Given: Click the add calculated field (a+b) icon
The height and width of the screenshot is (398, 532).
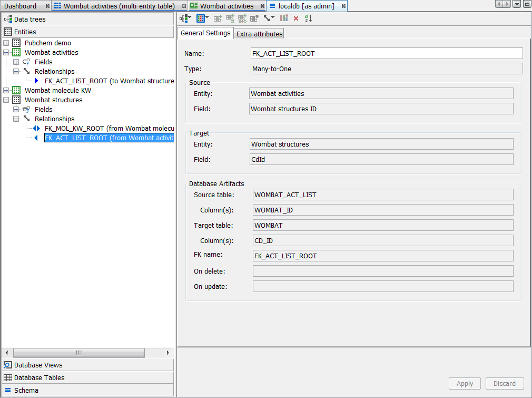Looking at the screenshot, I should point(242,18).
